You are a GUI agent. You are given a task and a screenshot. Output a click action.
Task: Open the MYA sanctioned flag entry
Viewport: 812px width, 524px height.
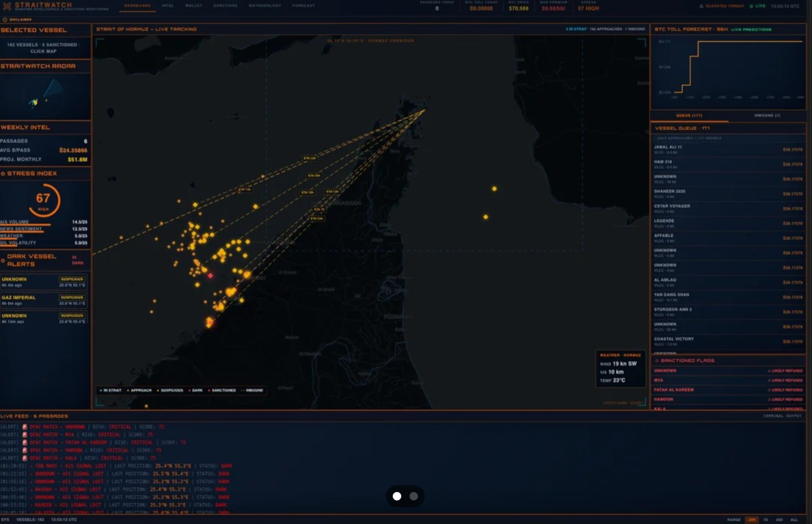pyautogui.click(x=728, y=380)
